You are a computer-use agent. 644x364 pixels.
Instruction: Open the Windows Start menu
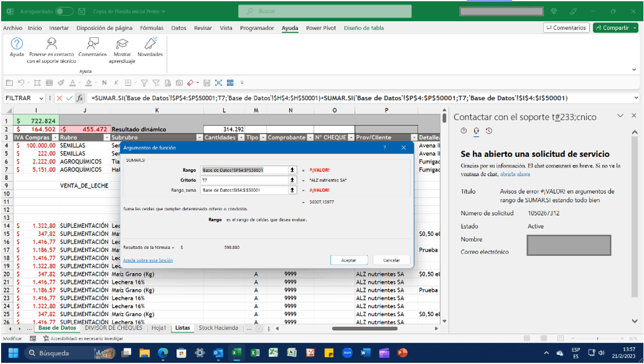(x=14, y=353)
